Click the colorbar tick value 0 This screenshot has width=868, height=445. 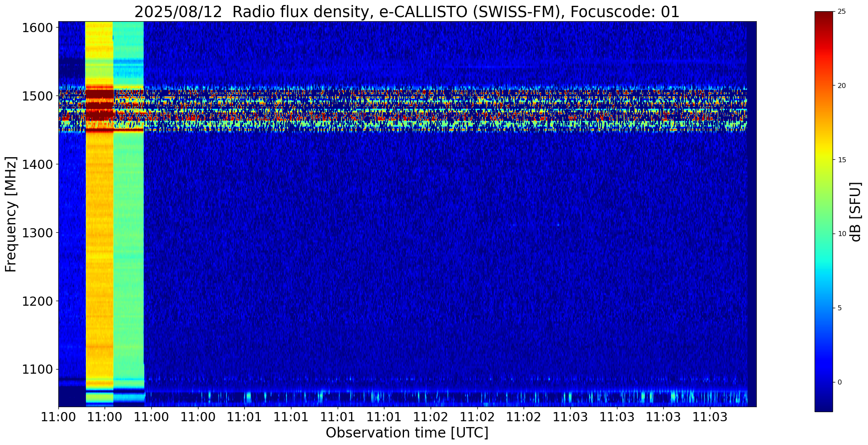point(840,382)
